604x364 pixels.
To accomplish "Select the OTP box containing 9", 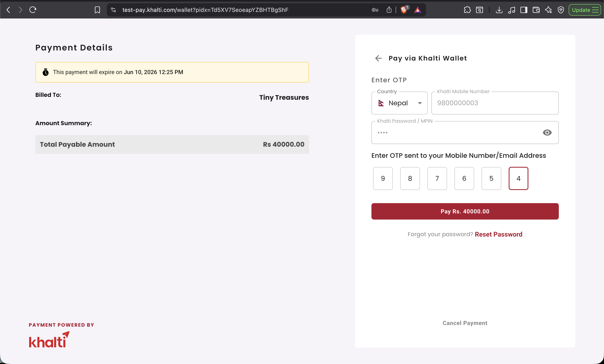I will click(x=383, y=179).
